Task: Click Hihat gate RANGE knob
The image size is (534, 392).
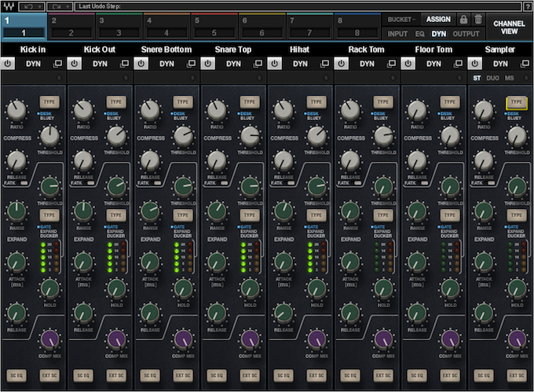Action: click(283, 211)
